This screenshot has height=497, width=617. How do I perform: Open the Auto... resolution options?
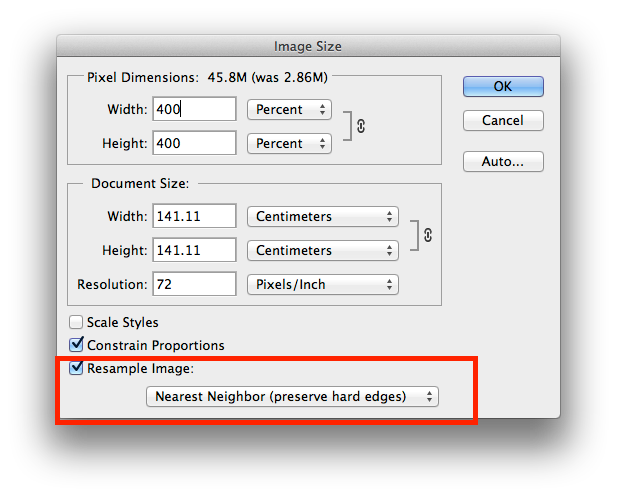coord(503,161)
